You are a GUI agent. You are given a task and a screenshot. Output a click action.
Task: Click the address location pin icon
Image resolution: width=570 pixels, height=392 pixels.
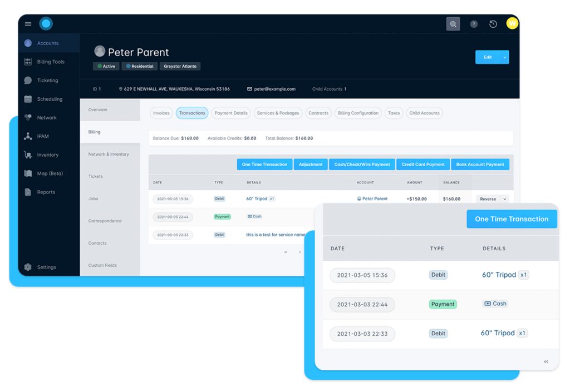tap(121, 89)
